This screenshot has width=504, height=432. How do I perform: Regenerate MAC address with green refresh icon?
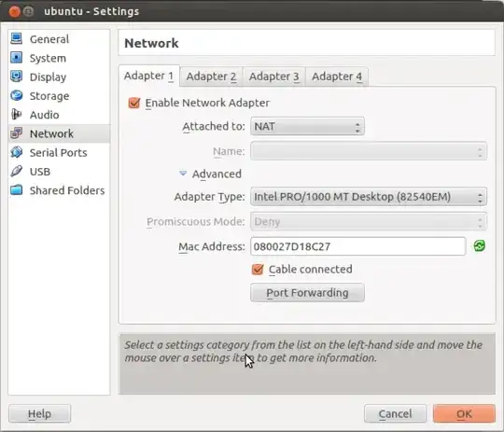point(479,246)
